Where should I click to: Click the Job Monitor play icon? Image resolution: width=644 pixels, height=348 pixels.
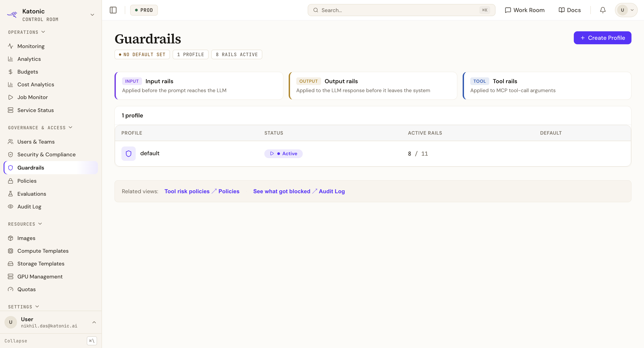pyautogui.click(x=11, y=97)
